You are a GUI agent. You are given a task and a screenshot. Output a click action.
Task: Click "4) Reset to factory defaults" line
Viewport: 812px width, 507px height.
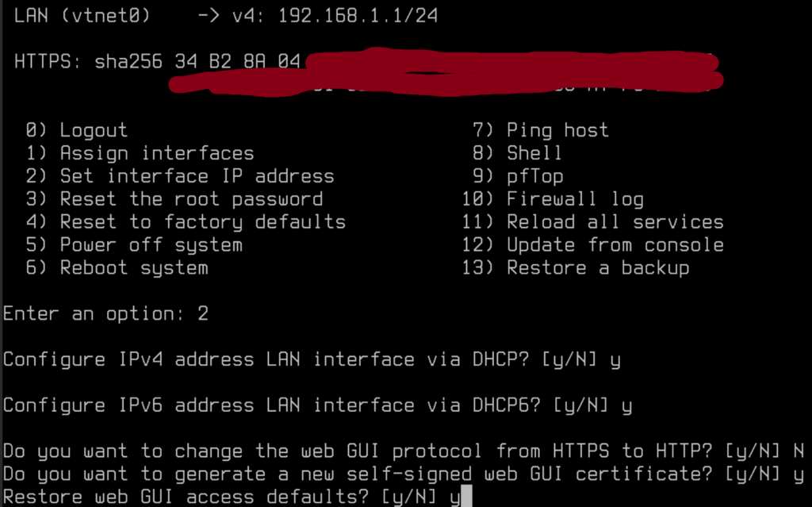click(x=186, y=222)
